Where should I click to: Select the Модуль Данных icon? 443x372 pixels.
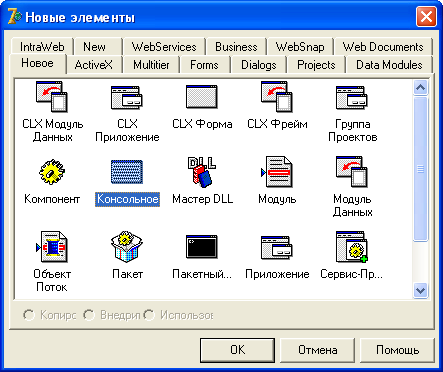click(x=352, y=171)
